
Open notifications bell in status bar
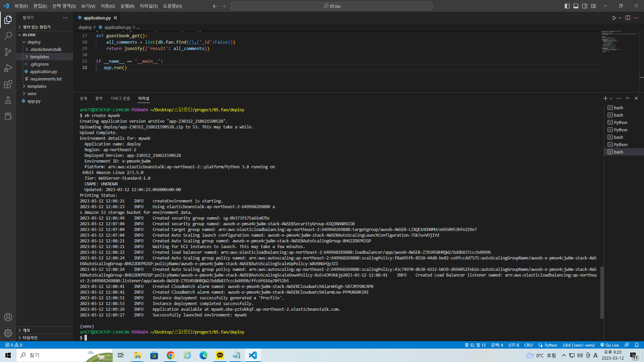point(637,345)
